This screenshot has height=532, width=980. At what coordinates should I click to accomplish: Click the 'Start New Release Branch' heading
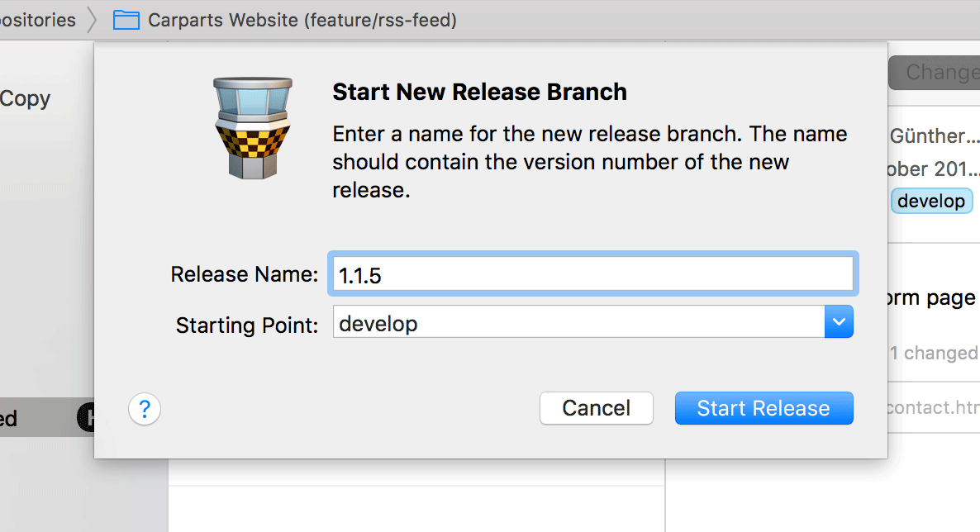[x=479, y=92]
